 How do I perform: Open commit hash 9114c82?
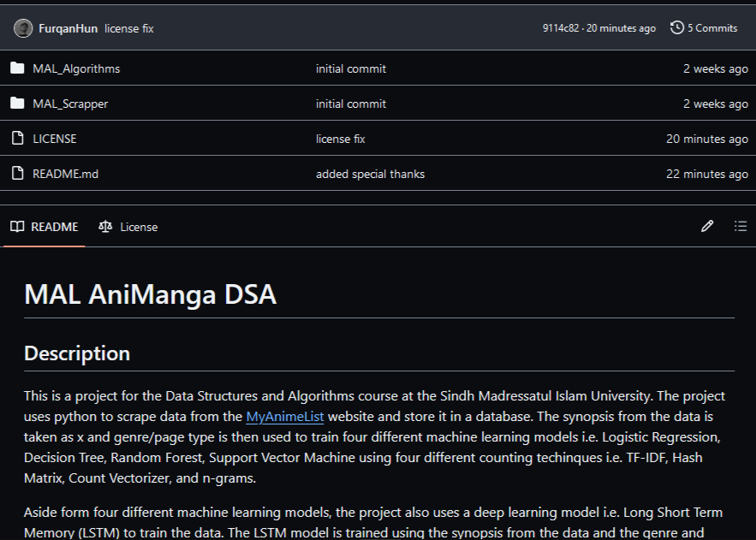561,28
